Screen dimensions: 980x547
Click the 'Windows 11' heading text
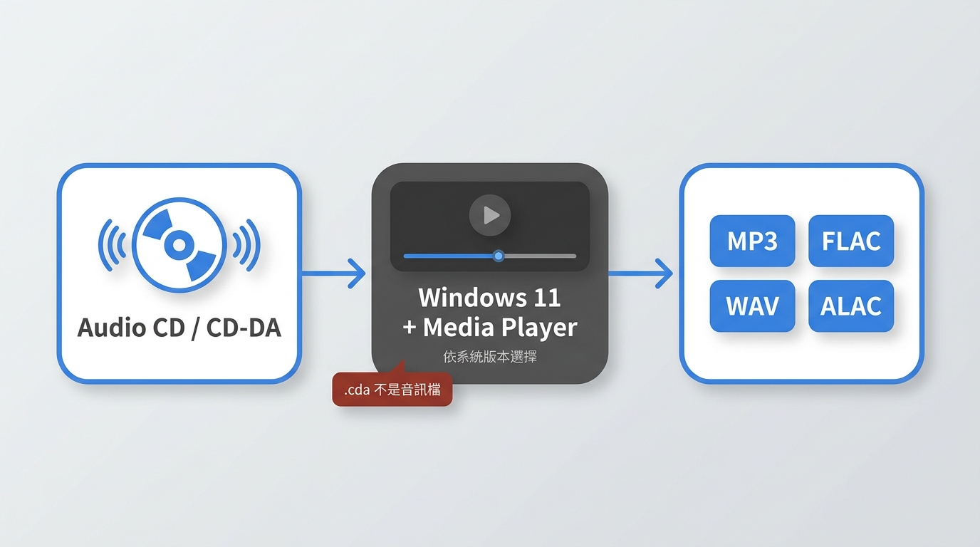490,297
